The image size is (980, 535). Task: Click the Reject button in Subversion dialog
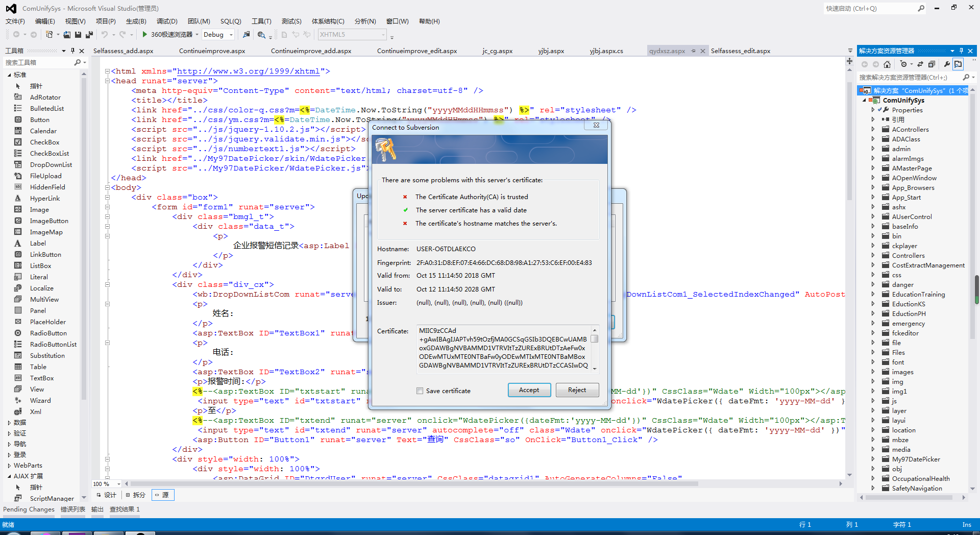click(x=577, y=390)
